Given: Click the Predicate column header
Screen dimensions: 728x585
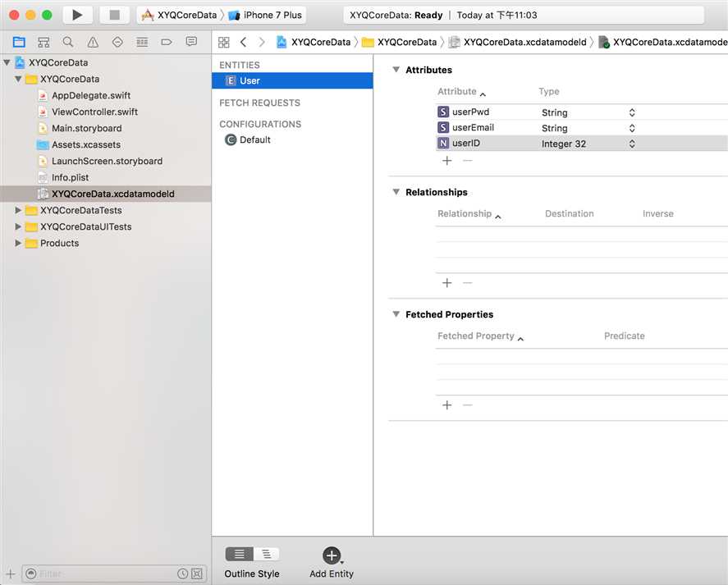Looking at the screenshot, I should [624, 336].
